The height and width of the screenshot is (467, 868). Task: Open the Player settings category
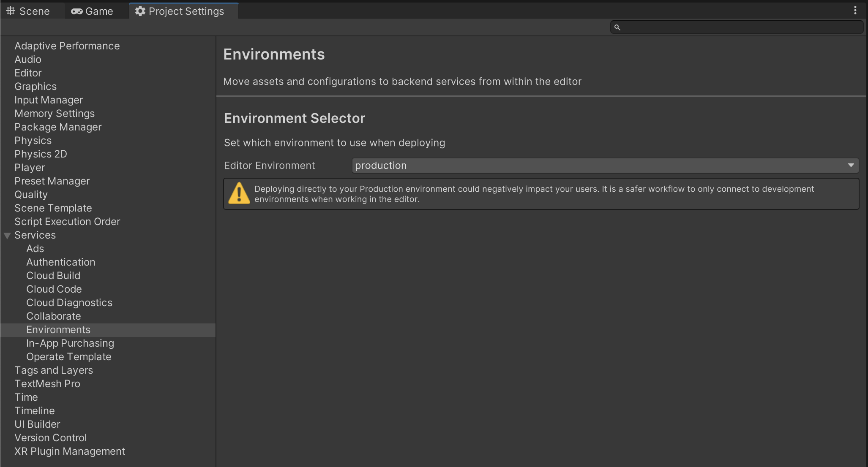coord(30,168)
